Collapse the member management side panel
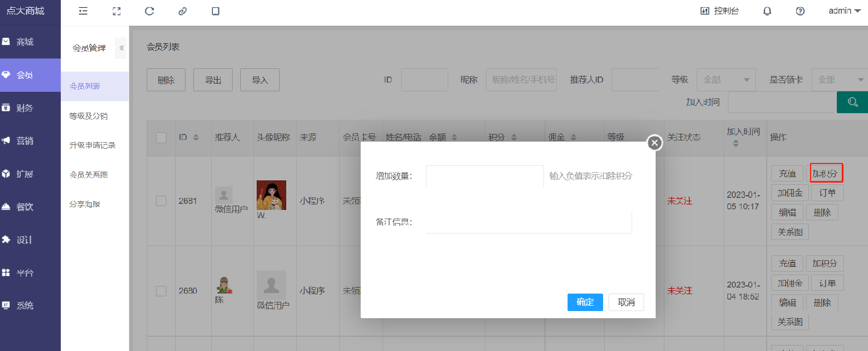 [121, 48]
